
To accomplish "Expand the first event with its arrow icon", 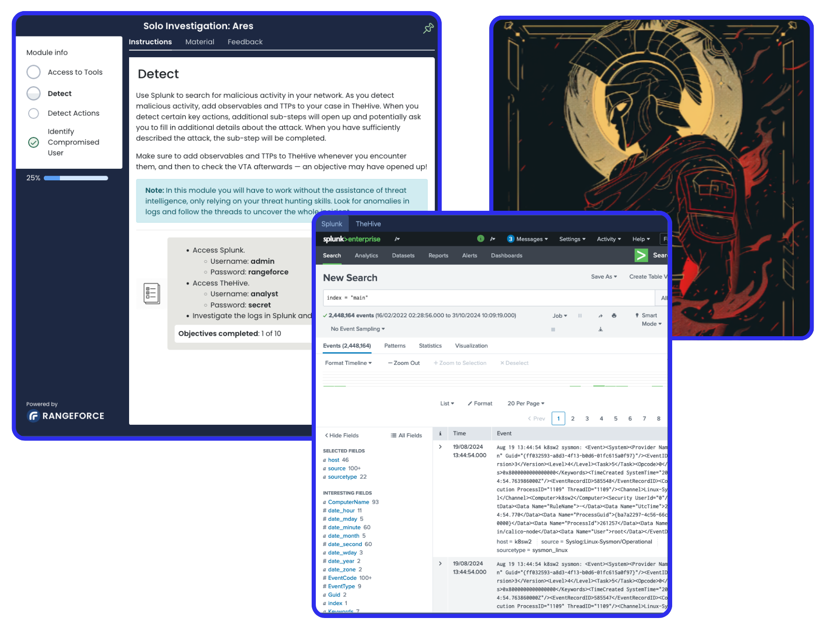I will click(440, 446).
